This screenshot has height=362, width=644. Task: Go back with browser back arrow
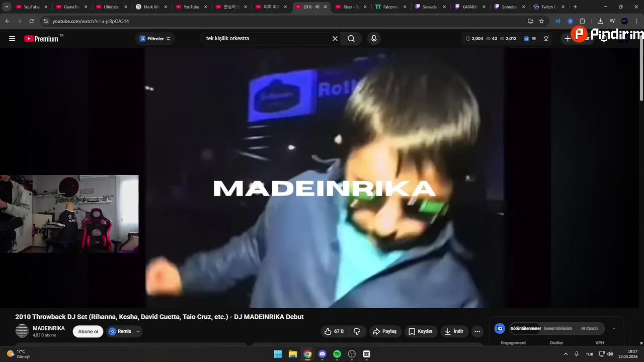click(x=7, y=21)
